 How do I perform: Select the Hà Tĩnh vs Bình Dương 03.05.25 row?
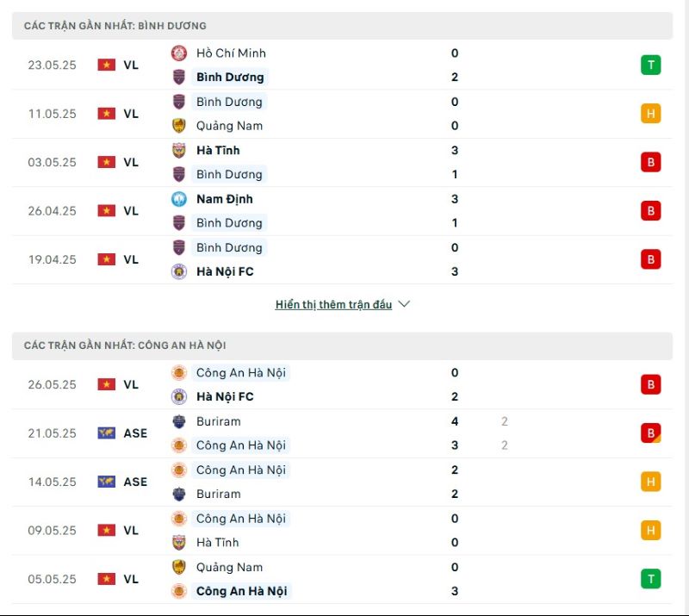pyautogui.click(x=344, y=162)
